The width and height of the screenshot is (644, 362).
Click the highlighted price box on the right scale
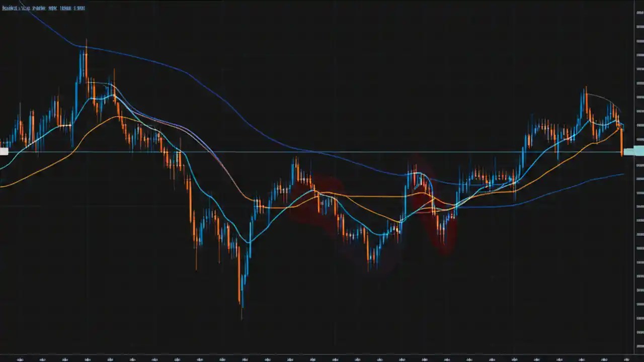click(635, 151)
